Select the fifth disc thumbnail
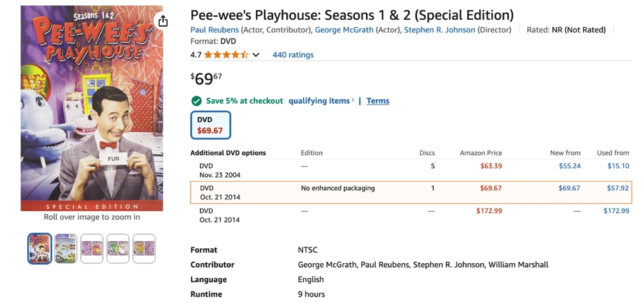This screenshot has width=644, height=303. (x=144, y=248)
